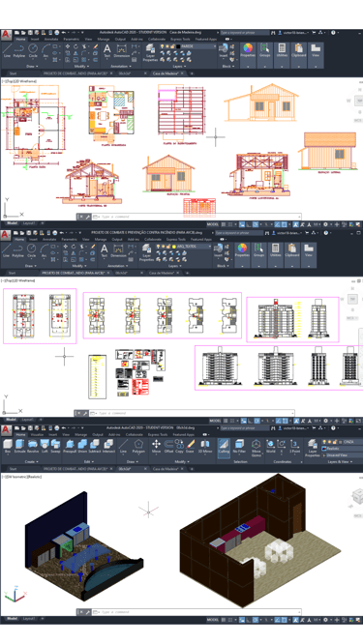Switch to the Casa de Madeira file tab in the top window
Screen dimensions: 363x644
166,73
